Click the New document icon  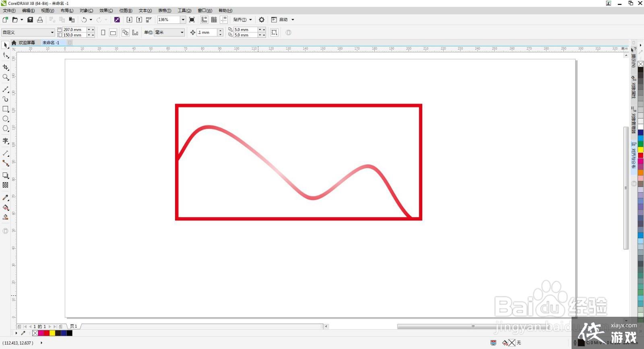point(5,19)
